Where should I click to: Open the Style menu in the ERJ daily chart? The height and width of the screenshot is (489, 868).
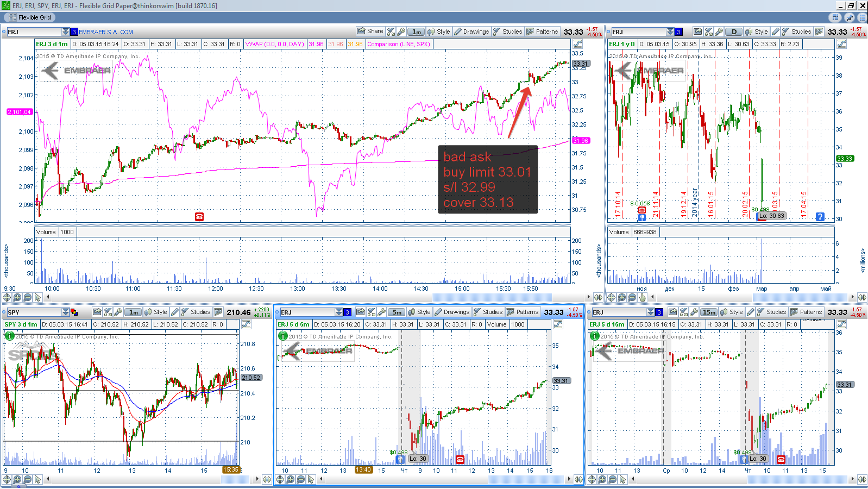(757, 32)
